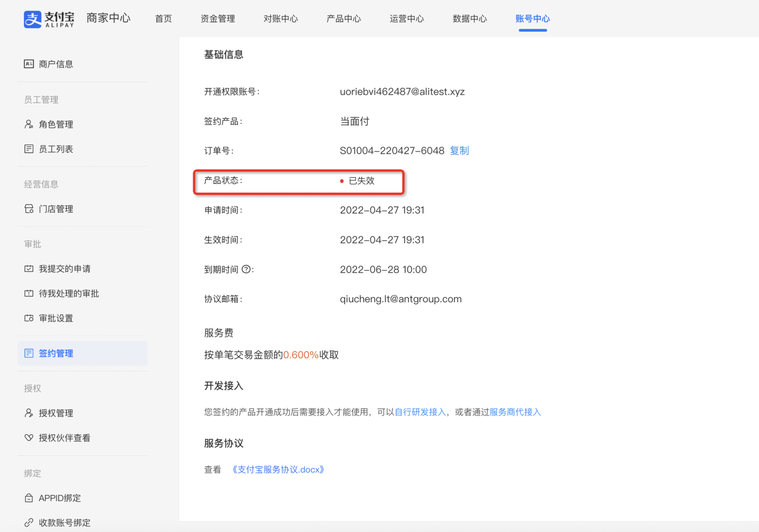Open the 服务商代接入 link
Viewport: 759px width, 532px height.
coord(515,412)
